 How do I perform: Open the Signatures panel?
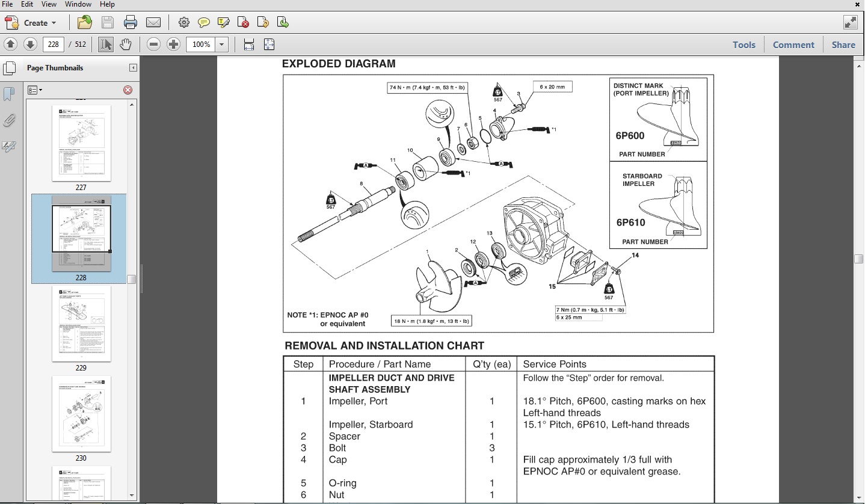tap(10, 146)
